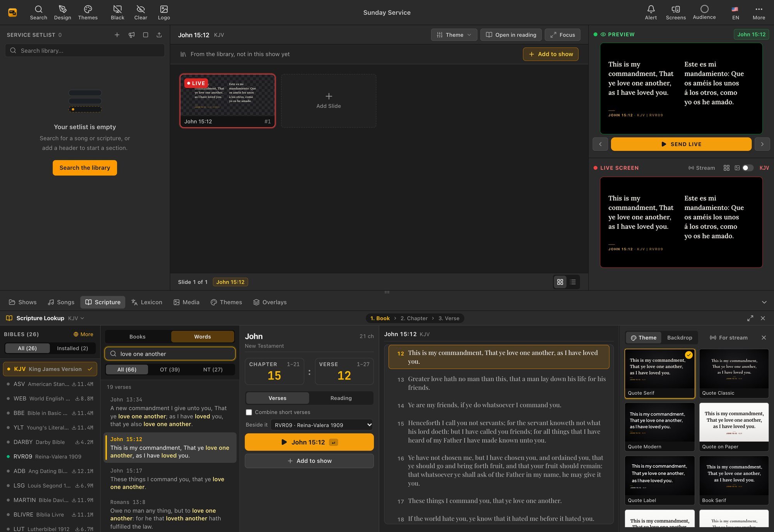Switch slide area to list view
774x532 pixels.
pyautogui.click(x=573, y=282)
